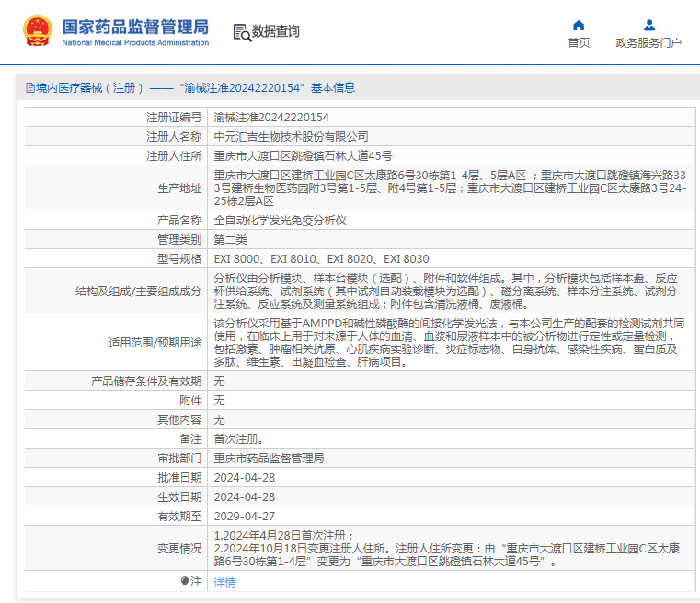Select the intended use description text

click(x=449, y=342)
